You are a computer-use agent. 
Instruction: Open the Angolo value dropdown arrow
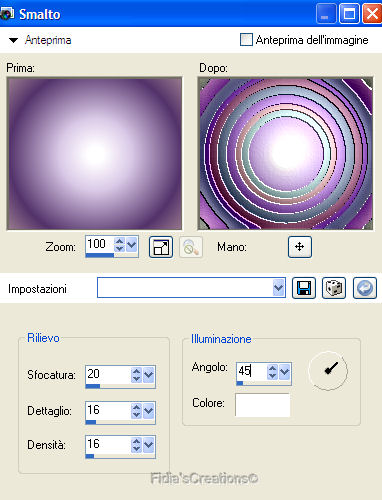point(284,371)
